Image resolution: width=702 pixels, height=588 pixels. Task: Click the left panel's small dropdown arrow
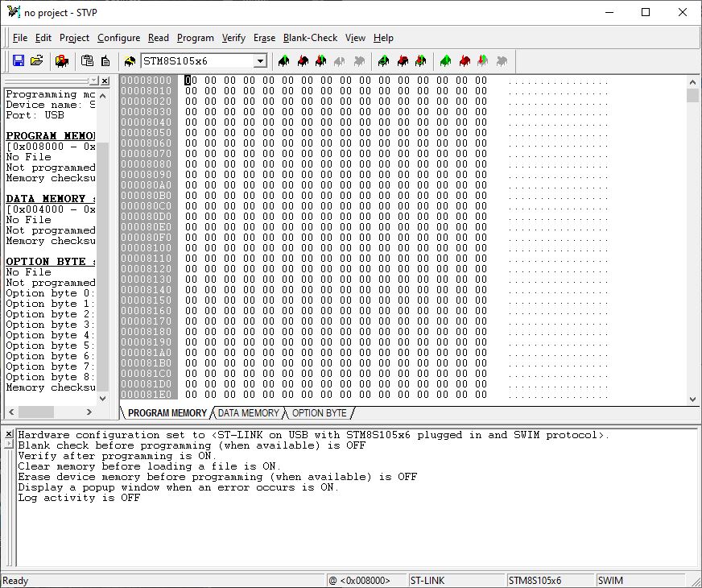tap(93, 81)
